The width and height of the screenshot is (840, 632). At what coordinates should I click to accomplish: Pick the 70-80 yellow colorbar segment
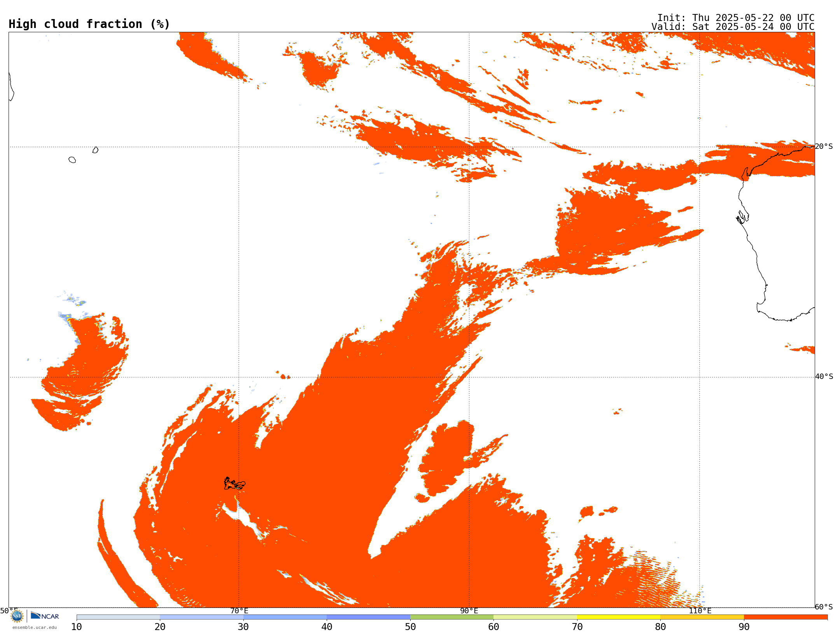click(x=619, y=617)
